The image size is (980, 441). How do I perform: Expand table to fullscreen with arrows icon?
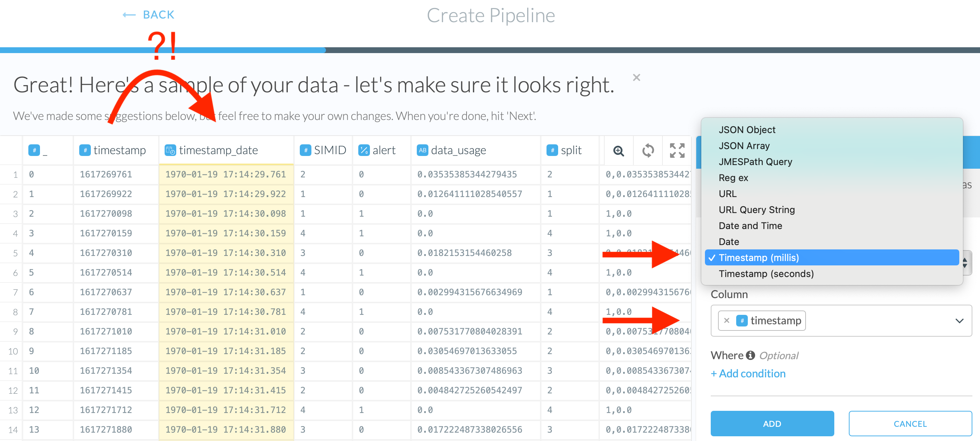click(x=677, y=151)
